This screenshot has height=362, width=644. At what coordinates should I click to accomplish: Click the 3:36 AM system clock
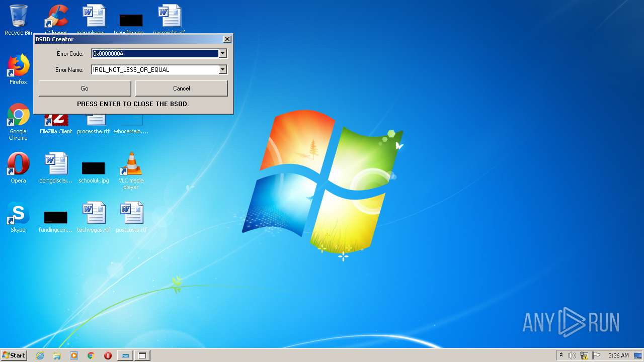pos(618,355)
